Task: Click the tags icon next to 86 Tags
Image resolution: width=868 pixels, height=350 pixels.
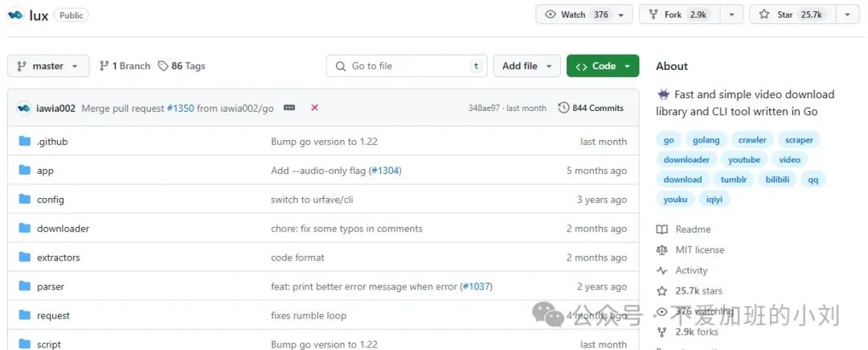Action: pos(163,66)
